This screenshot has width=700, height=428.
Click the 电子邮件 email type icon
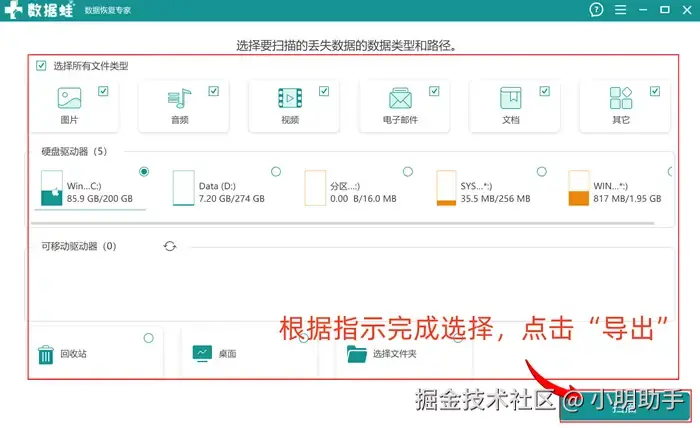[400, 98]
